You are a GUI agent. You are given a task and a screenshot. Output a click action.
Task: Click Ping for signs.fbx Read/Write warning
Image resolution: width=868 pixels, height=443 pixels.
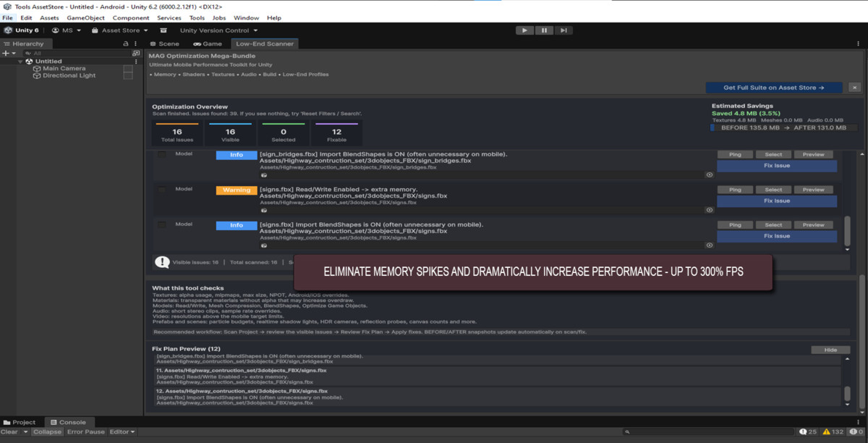735,190
